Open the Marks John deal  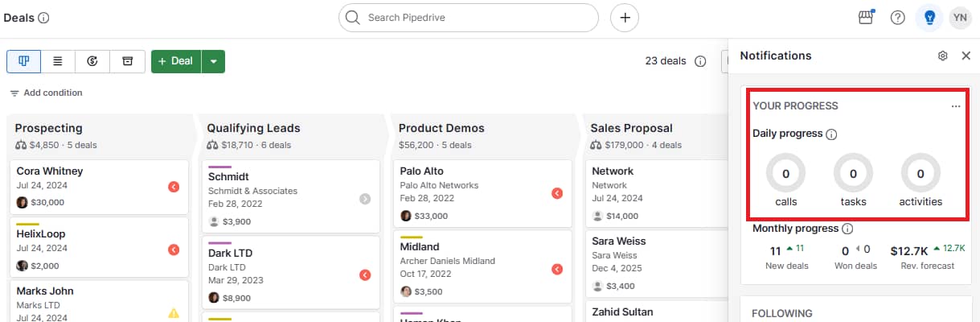click(x=99, y=300)
